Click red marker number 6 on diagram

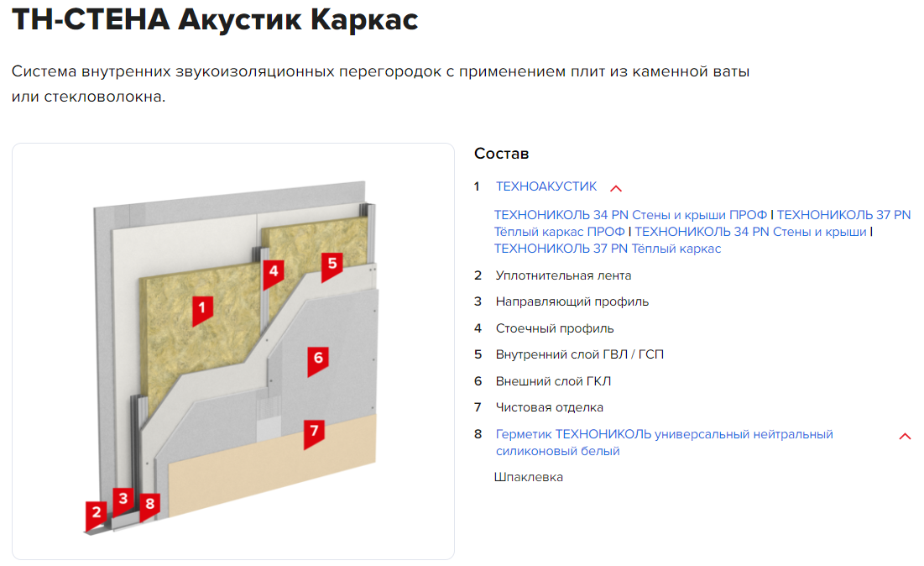coord(318,361)
